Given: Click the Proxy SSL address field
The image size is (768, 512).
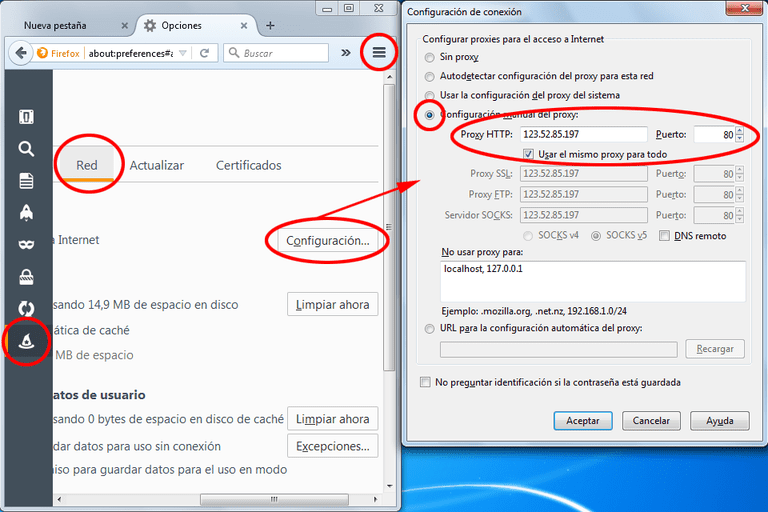Looking at the screenshot, I should click(x=584, y=173).
